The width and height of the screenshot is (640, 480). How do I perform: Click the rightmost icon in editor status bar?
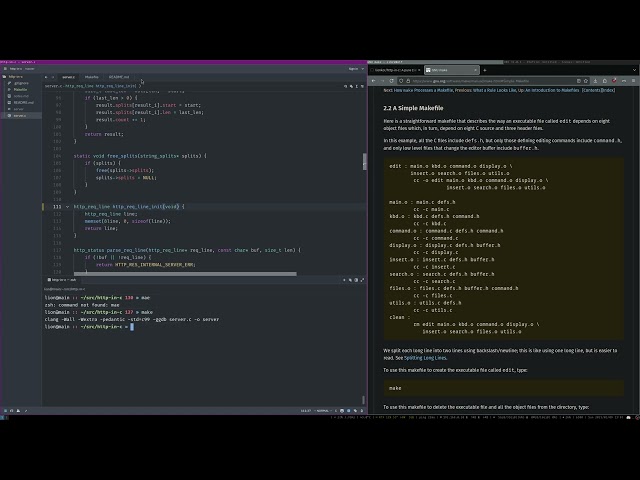point(362,411)
